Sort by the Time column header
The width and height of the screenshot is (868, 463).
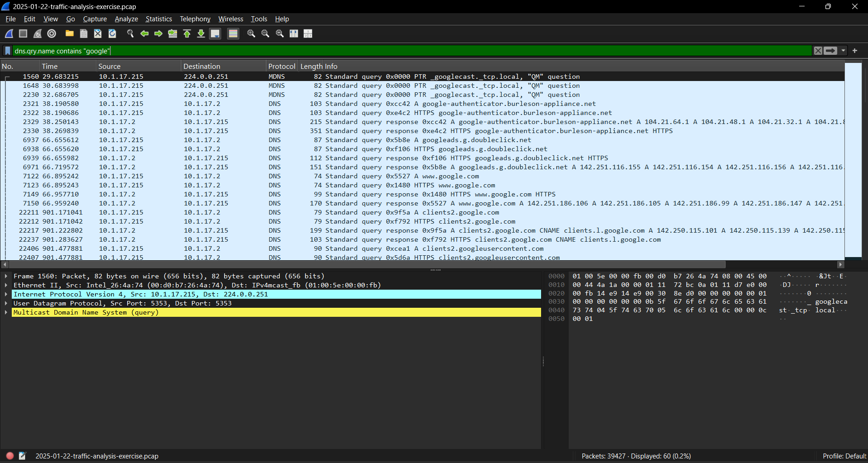click(x=68, y=66)
